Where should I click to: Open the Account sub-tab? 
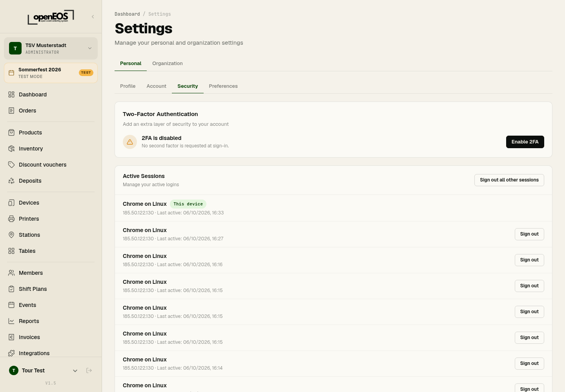tap(157, 86)
